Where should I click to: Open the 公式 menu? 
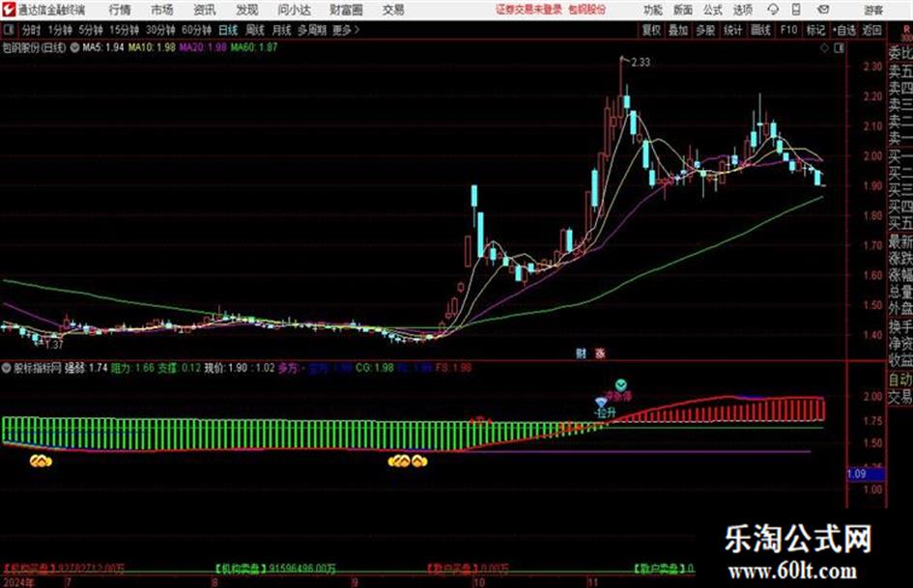click(712, 10)
